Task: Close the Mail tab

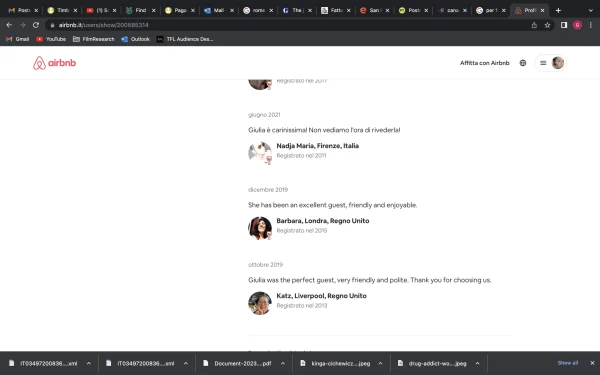Action: (232, 10)
